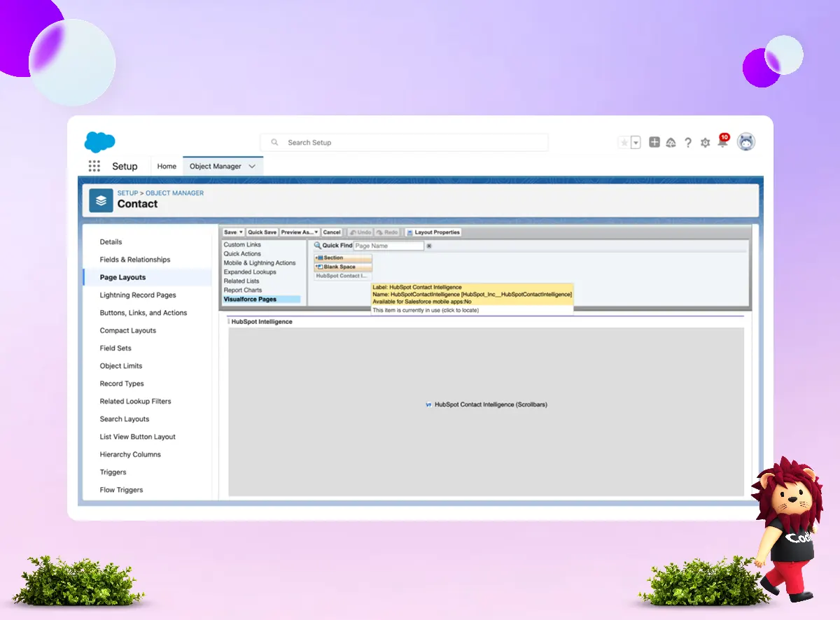Open the notifications bell icon
Viewport: 840px width, 620px height.
pos(722,142)
